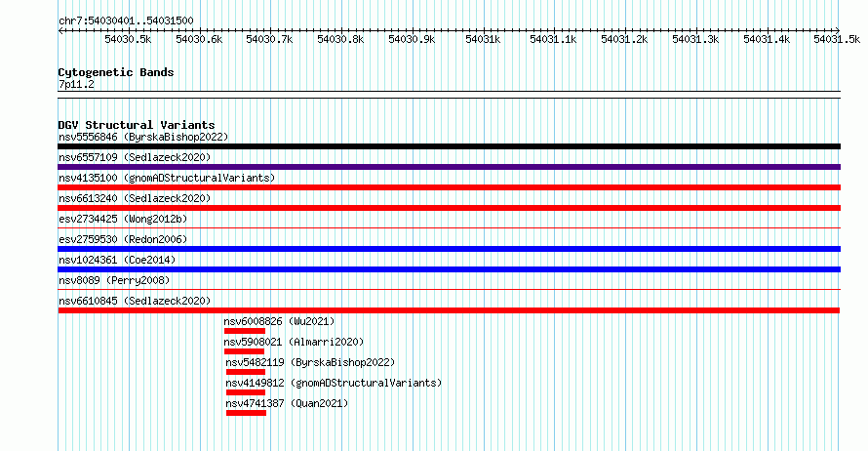Screen dimensions: 868x451
Task: Select the short red nsv6008826 bar
Action: 245,331
